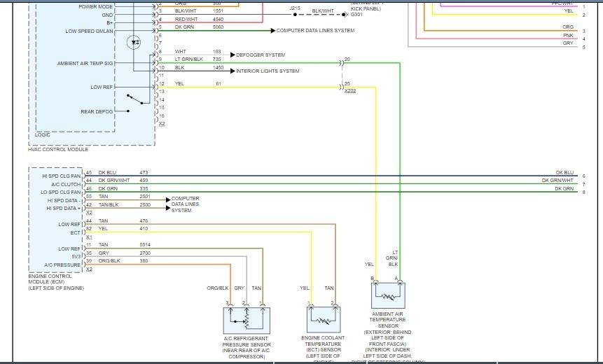603x364 pixels.
Task: Click circuit number 5060 on DK GRN wire
Action: tap(218, 28)
